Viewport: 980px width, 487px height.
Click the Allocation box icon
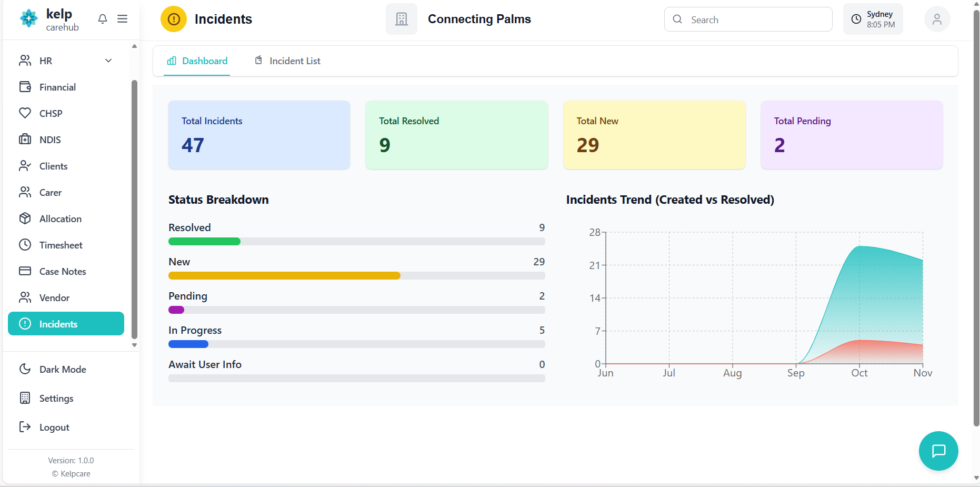coord(25,218)
